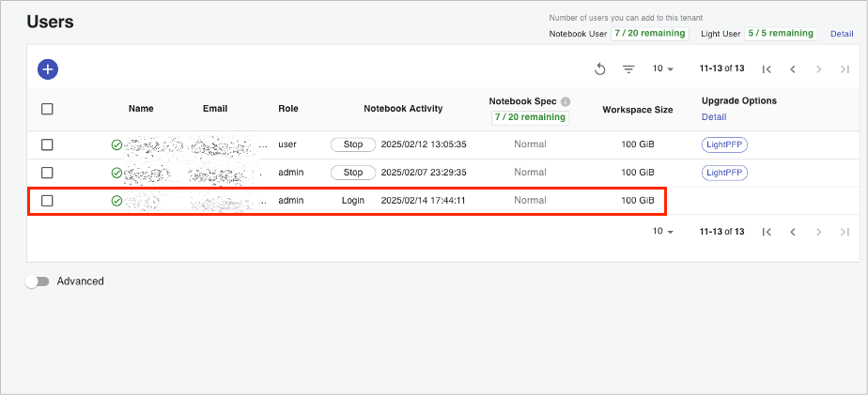Open rows-per-page dropdown at top
The width and height of the screenshot is (868, 395).
[x=663, y=69]
